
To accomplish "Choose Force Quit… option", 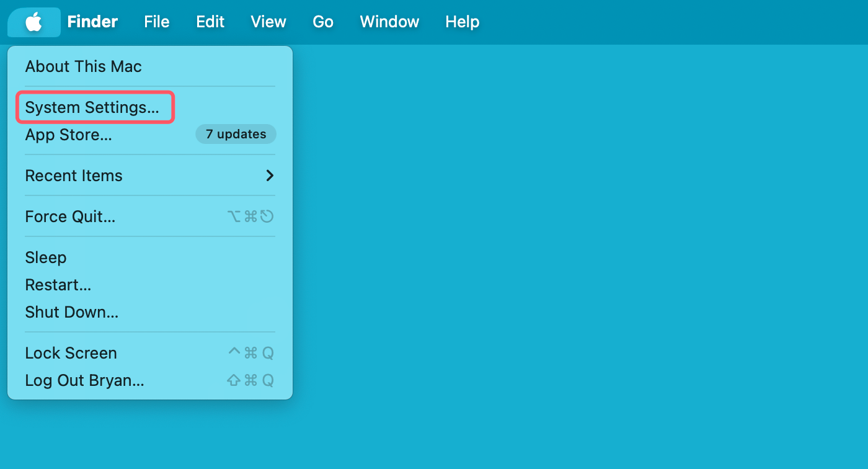I will (70, 217).
